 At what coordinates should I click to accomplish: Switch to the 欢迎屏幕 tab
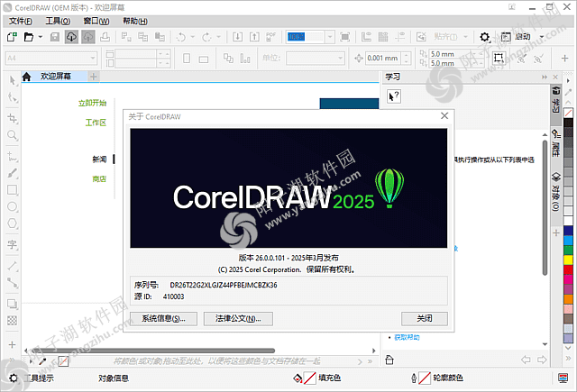pos(56,76)
